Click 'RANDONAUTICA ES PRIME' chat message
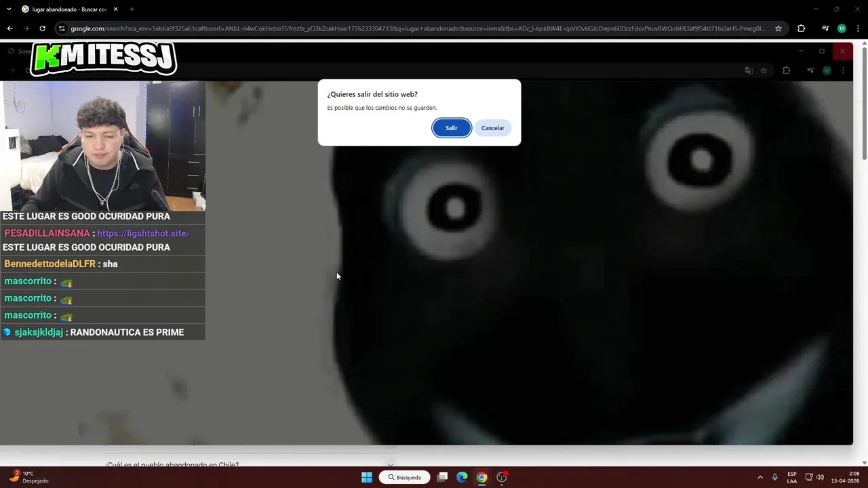This screenshot has width=868, height=488. point(127,332)
